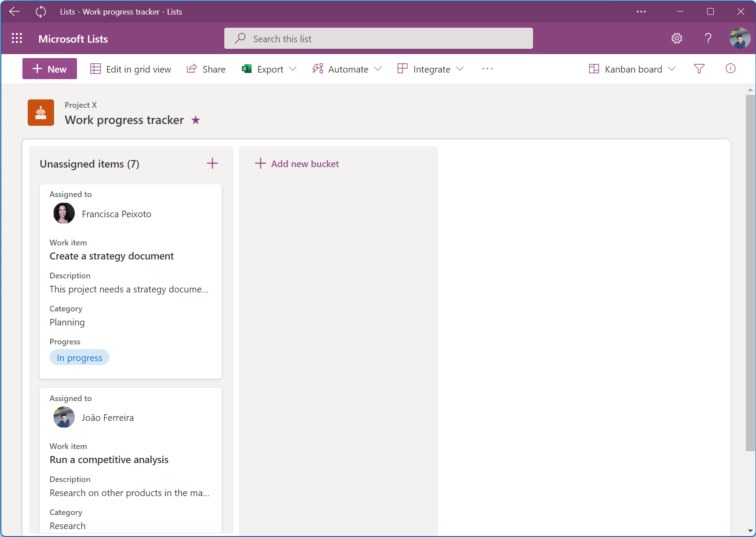Go back using the back arrow
Viewport: 756px width, 537px height.
click(15, 12)
